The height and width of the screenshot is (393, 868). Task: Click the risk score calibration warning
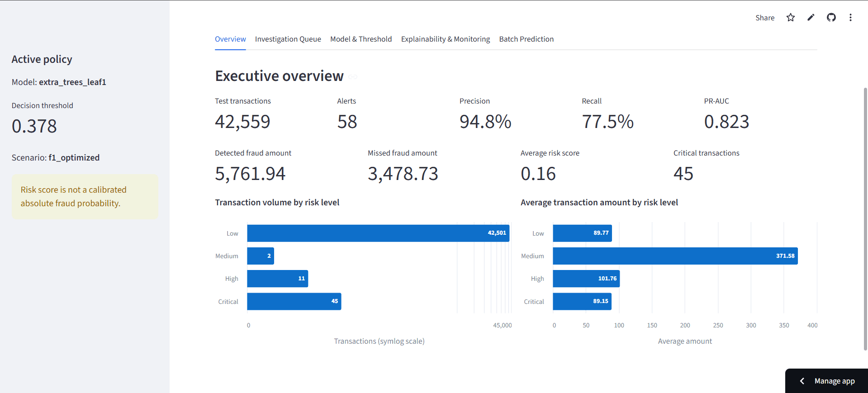[85, 197]
